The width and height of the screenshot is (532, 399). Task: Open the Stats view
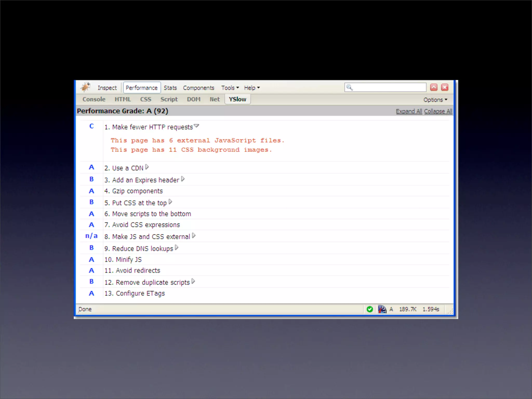(x=170, y=88)
